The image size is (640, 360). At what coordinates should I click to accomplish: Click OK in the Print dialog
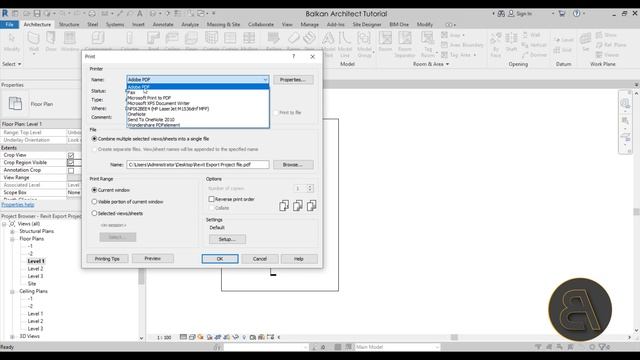click(x=220, y=259)
